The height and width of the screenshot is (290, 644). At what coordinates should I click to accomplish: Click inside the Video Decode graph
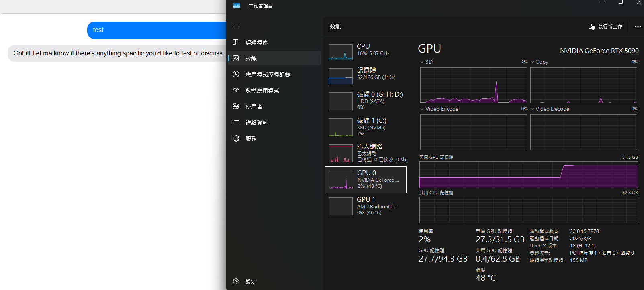[x=584, y=132]
